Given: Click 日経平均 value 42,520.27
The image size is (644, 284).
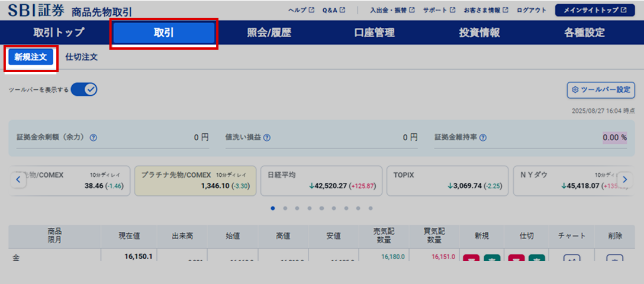Looking at the screenshot, I should pyautogui.click(x=330, y=186).
